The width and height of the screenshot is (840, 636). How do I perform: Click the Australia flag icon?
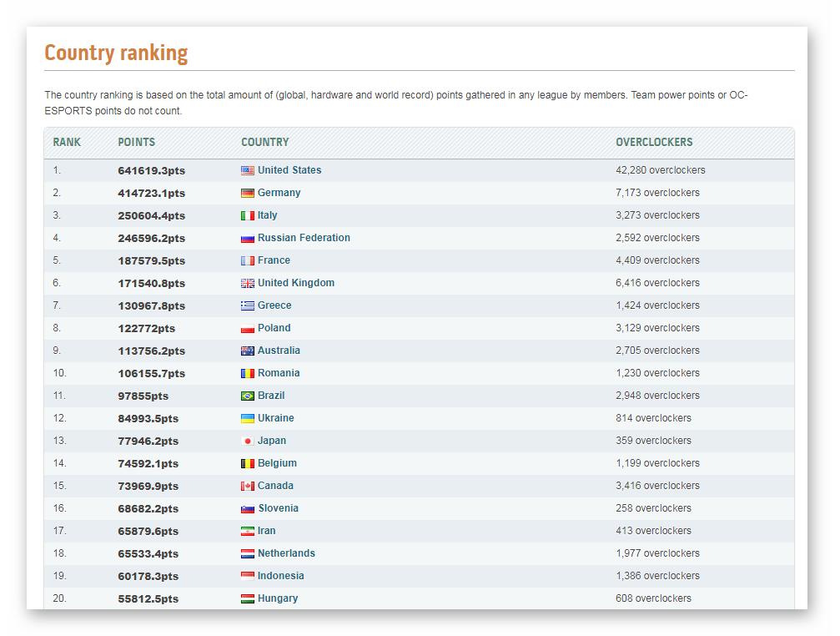tap(248, 351)
